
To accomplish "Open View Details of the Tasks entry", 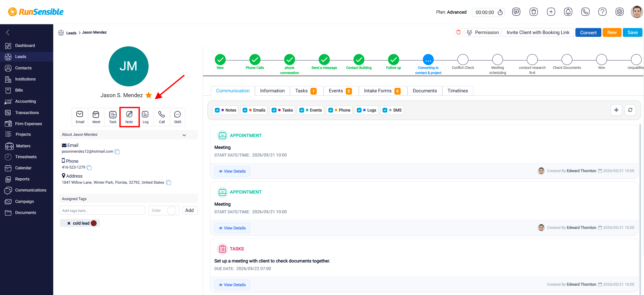I will [232, 285].
